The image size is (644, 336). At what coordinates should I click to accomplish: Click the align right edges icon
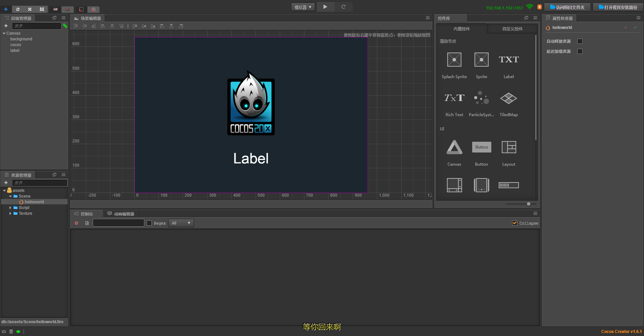click(121, 26)
